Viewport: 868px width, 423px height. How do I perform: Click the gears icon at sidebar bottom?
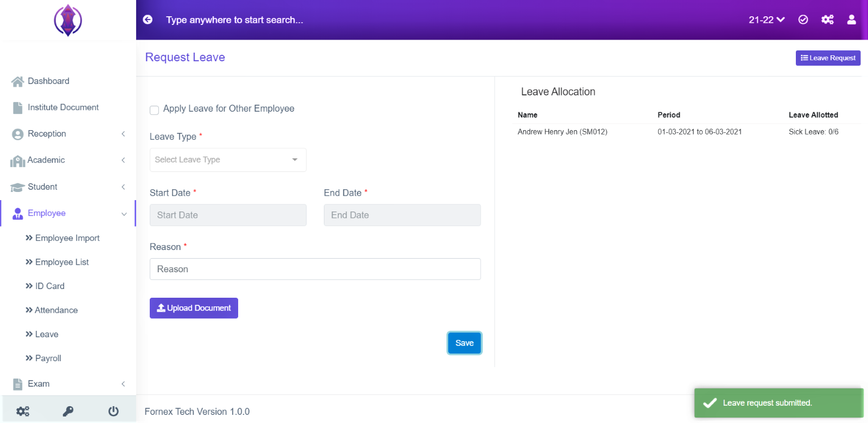pyautogui.click(x=23, y=411)
